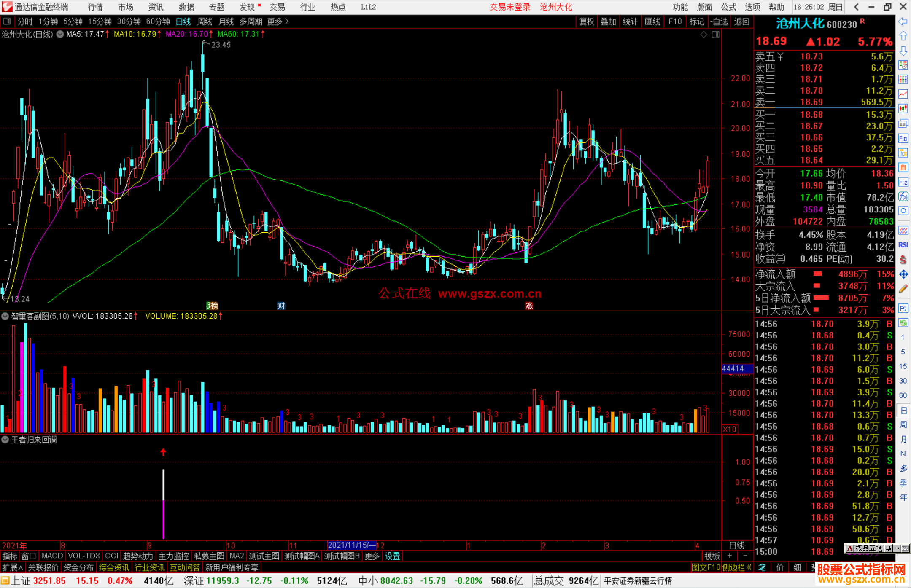Click the 交易未登录 login link

coord(510,7)
